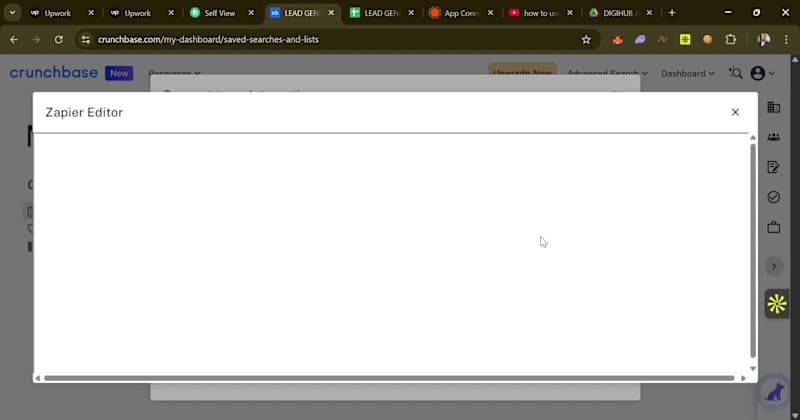Image resolution: width=800 pixels, height=420 pixels.
Task: Click the purple dog assistant icon
Action: click(775, 392)
